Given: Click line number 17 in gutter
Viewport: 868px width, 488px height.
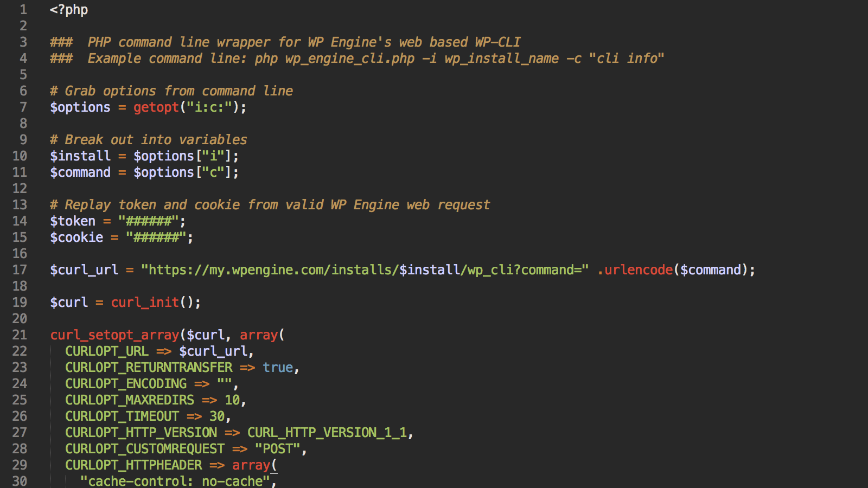Looking at the screenshot, I should [20, 270].
